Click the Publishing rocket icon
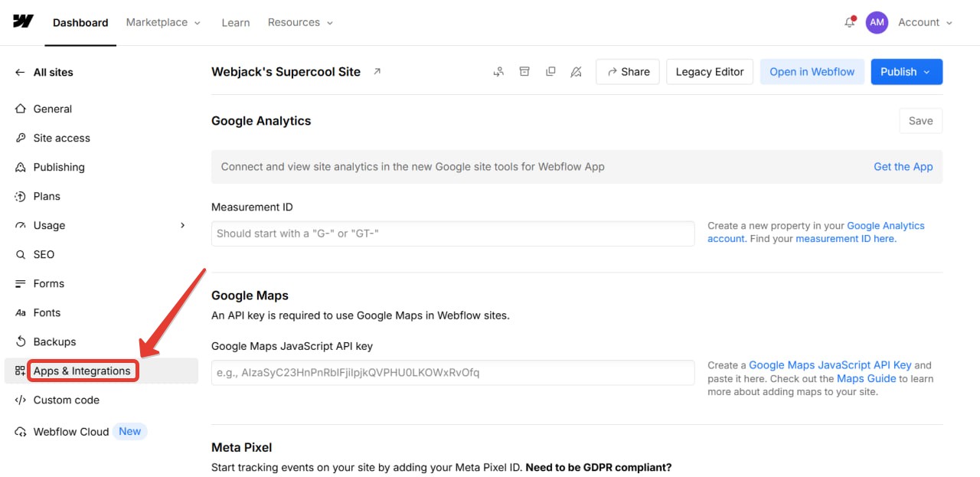Viewport: 980px width, 477px height. [21, 167]
